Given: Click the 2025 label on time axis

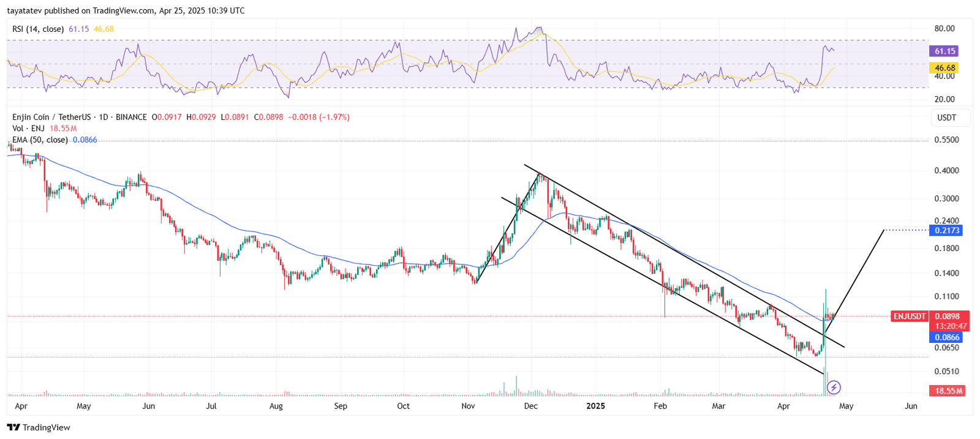Looking at the screenshot, I should tap(595, 406).
